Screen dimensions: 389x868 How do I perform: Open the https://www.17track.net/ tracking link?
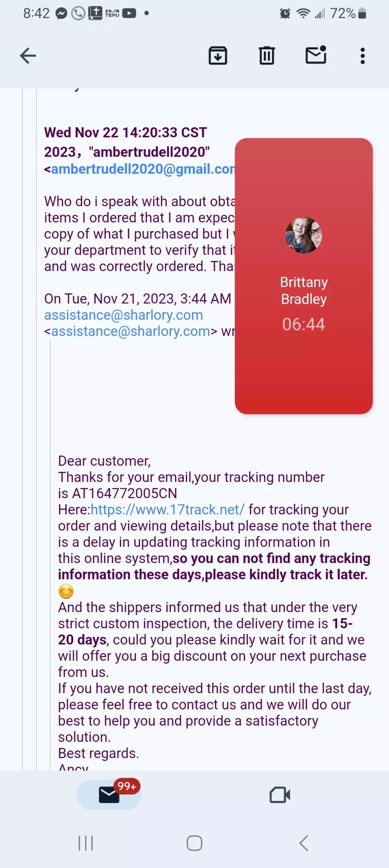tap(168, 509)
